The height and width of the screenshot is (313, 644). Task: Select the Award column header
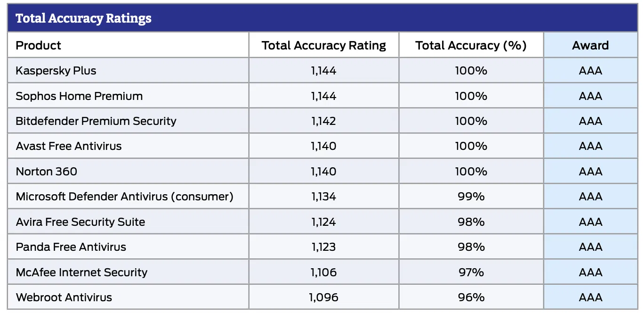pyautogui.click(x=590, y=45)
